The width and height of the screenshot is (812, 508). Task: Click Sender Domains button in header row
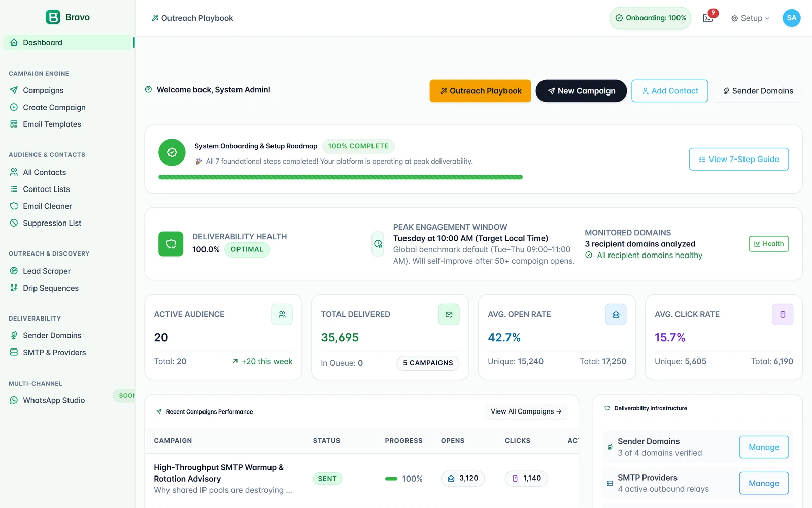[758, 91]
